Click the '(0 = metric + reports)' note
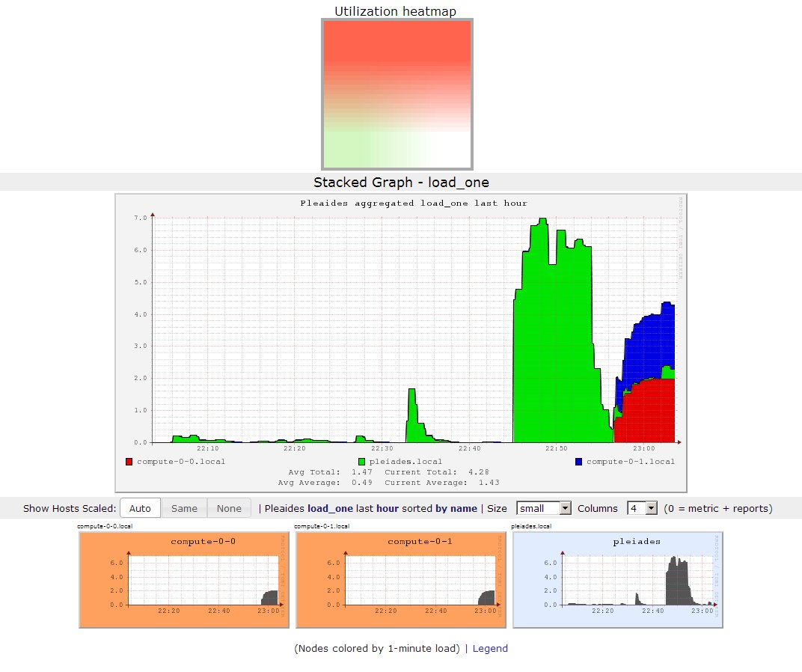The image size is (802, 672). click(718, 508)
